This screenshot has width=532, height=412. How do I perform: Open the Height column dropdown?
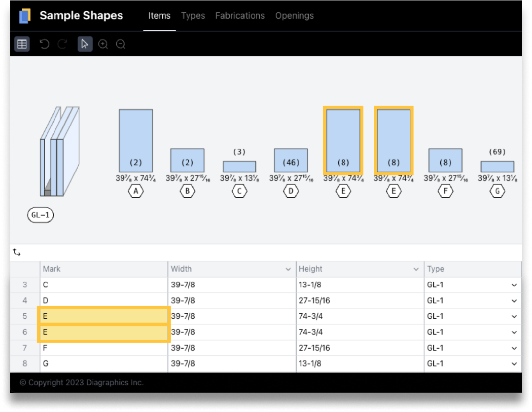tap(416, 269)
